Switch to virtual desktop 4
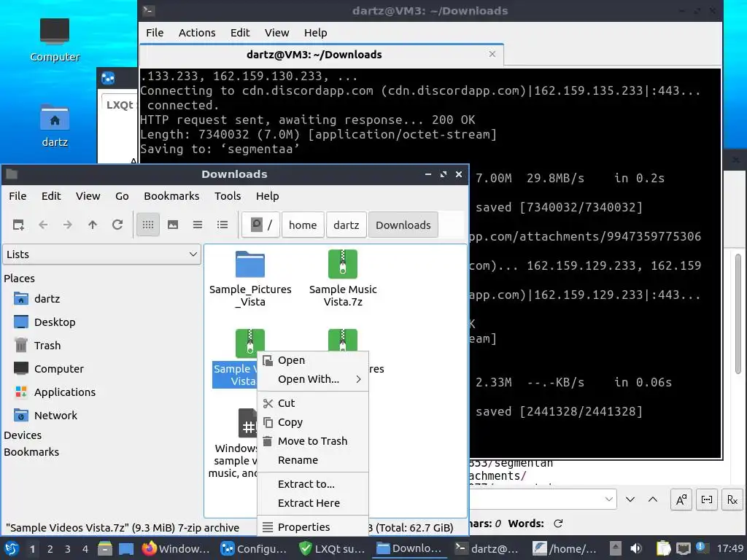Image resolution: width=747 pixels, height=560 pixels. [x=85, y=549]
